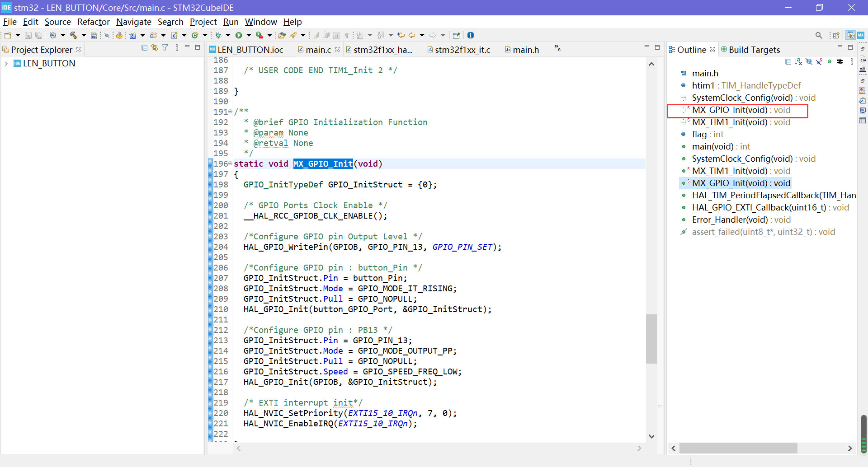Toggle the green dot filter in Outline

830,61
